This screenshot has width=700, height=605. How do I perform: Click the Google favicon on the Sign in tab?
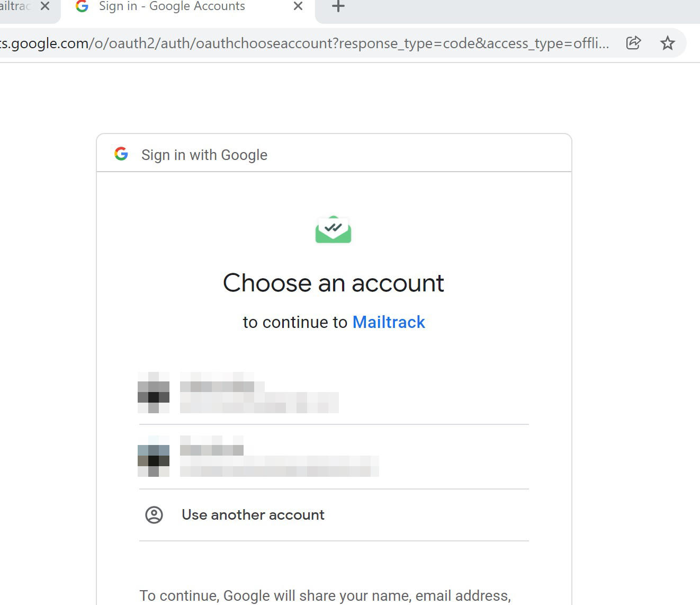(x=82, y=6)
